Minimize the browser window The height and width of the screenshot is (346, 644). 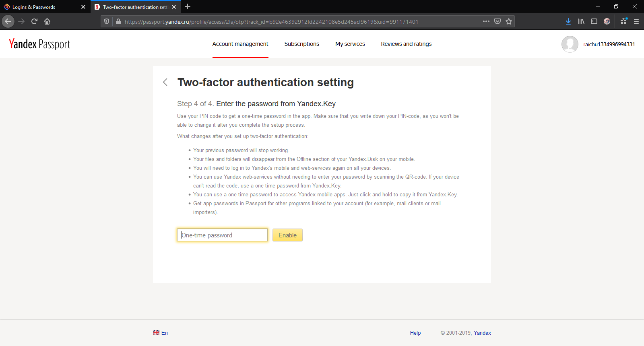[x=598, y=6]
